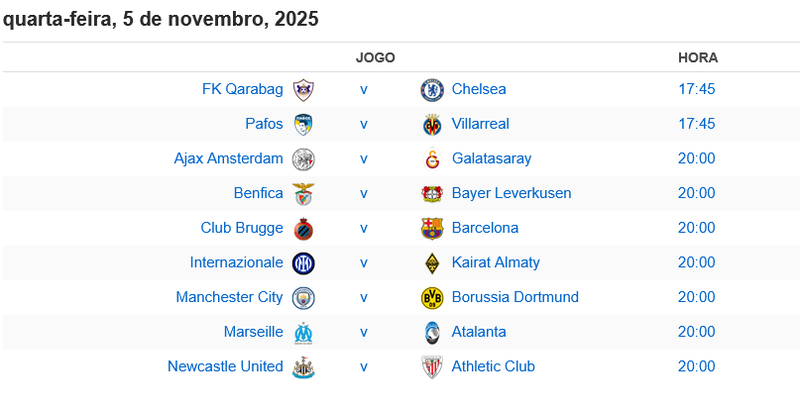Click the Internazionale club crest icon

coord(303,263)
